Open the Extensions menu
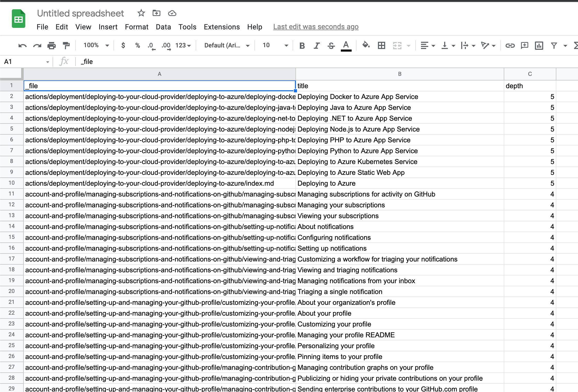The width and height of the screenshot is (578, 392). pyautogui.click(x=222, y=27)
